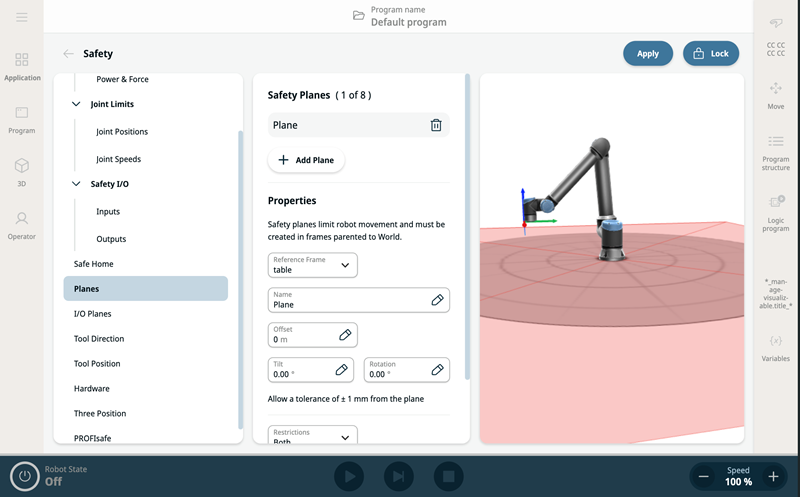
Task: Open PROFIsafe settings
Action: (92, 438)
